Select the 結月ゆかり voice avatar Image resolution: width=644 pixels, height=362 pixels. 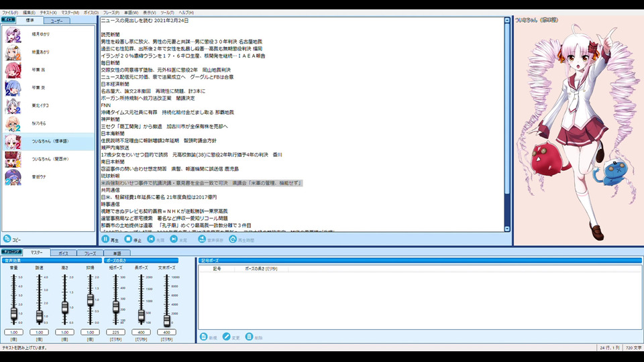click(13, 34)
